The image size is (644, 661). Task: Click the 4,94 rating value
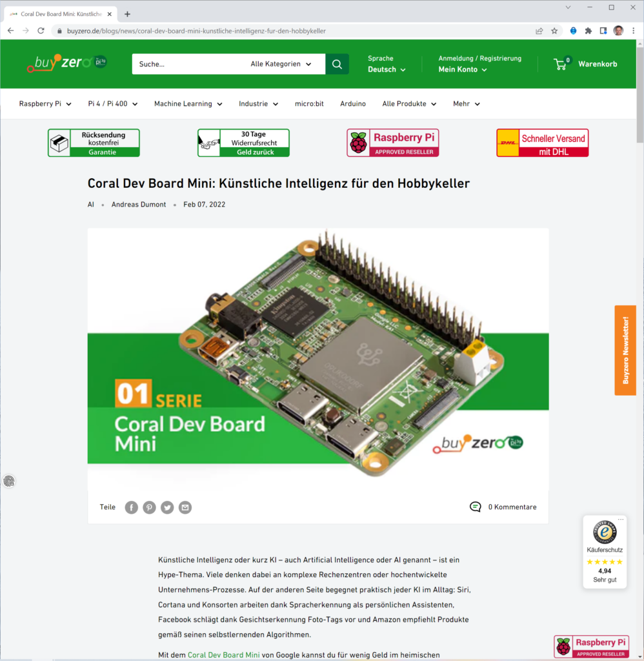pyautogui.click(x=605, y=571)
